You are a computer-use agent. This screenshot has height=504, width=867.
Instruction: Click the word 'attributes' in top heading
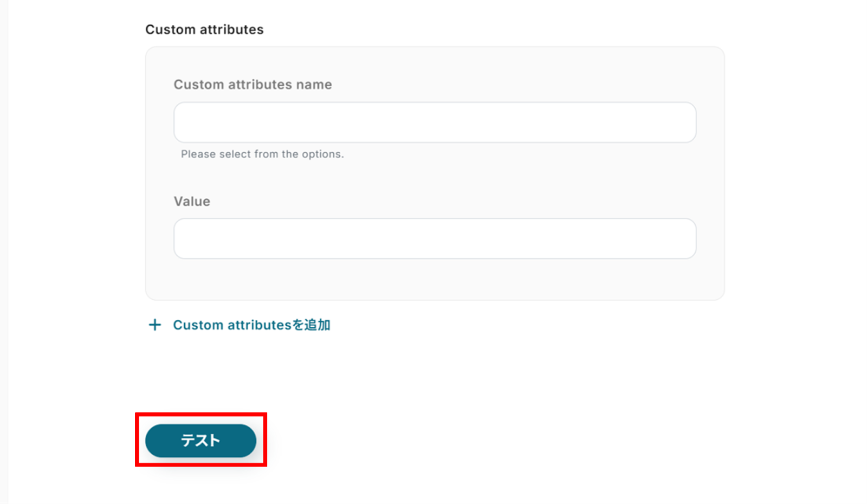232,29
